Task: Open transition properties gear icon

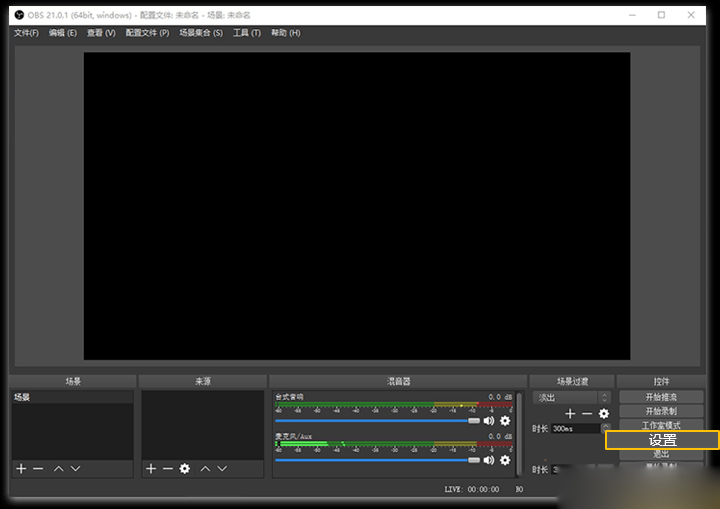Action: pyautogui.click(x=604, y=414)
